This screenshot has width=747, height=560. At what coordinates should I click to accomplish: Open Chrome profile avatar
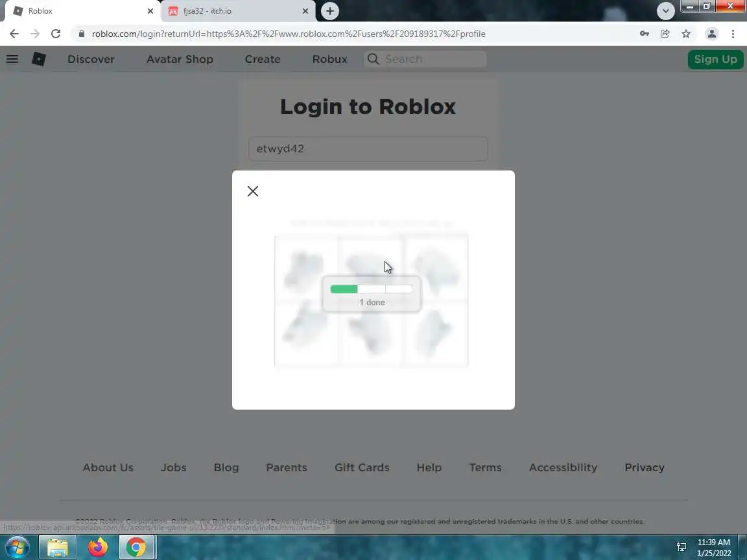point(712,34)
